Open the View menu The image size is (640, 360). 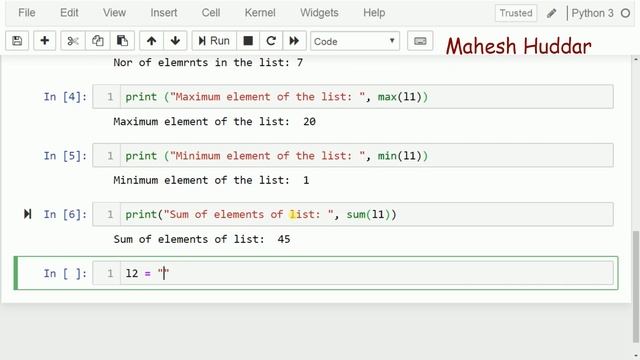coord(114,13)
